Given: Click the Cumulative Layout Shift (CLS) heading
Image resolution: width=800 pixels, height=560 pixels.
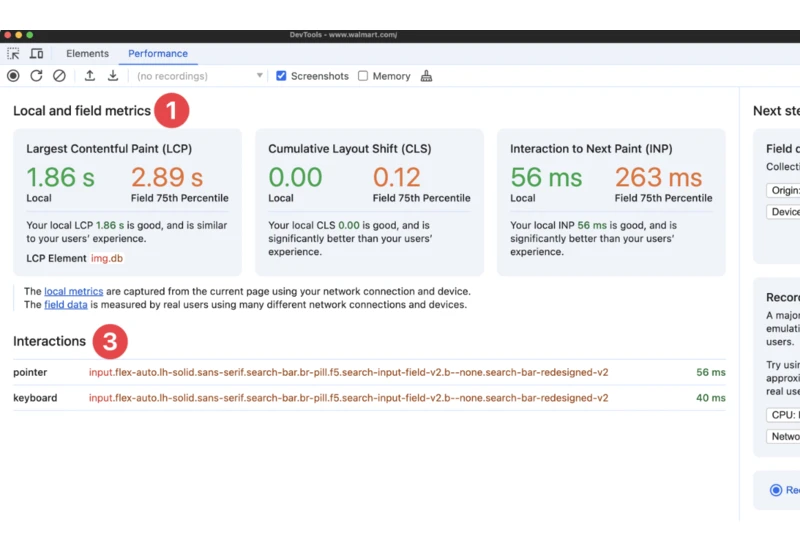Looking at the screenshot, I should point(350,149).
